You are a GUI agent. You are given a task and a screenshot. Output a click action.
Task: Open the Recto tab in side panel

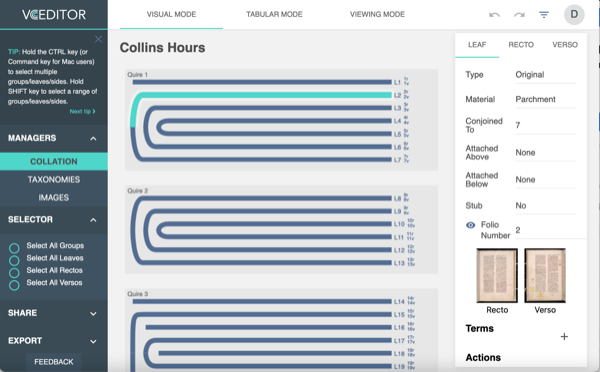tap(521, 45)
